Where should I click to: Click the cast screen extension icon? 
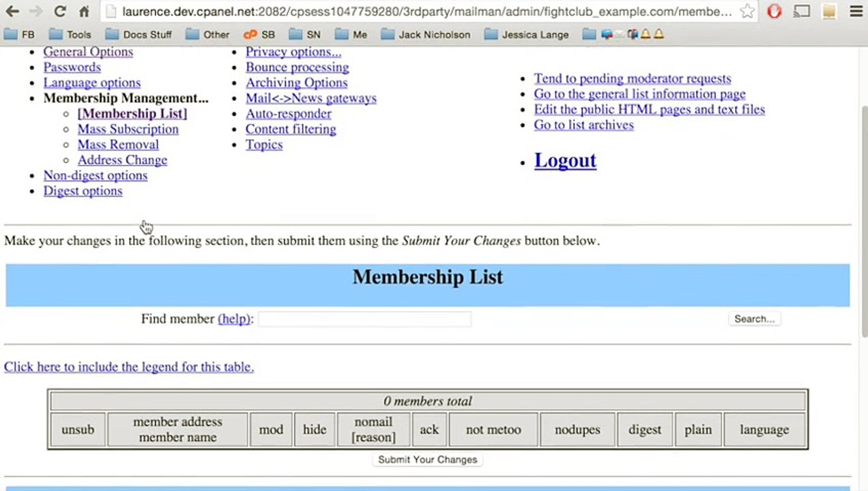802,12
